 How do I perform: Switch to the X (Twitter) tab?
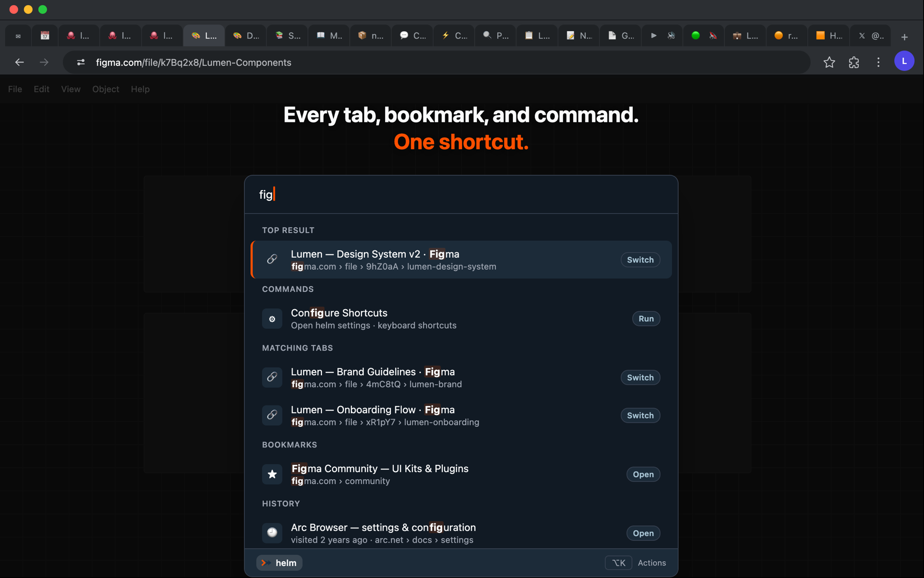pyautogui.click(x=870, y=36)
